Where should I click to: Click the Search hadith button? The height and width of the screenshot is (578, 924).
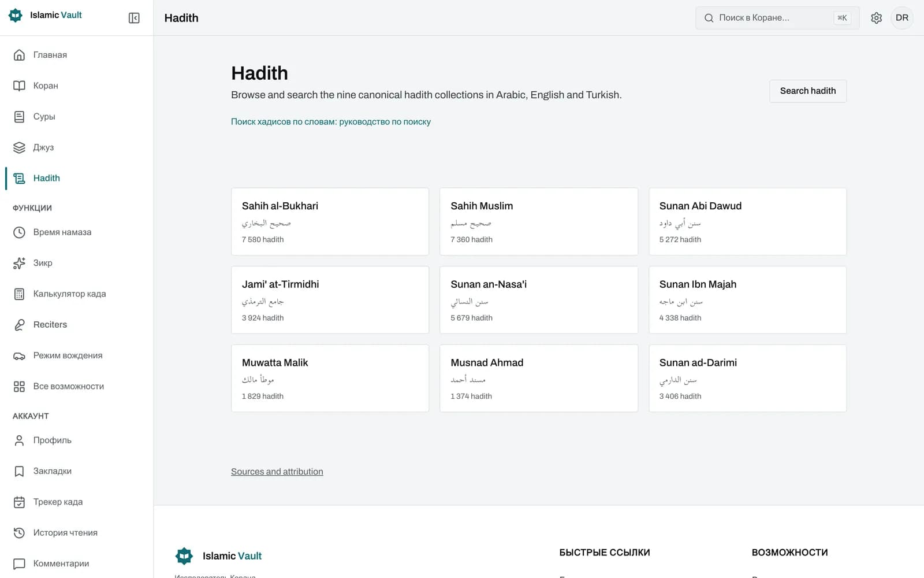click(807, 91)
